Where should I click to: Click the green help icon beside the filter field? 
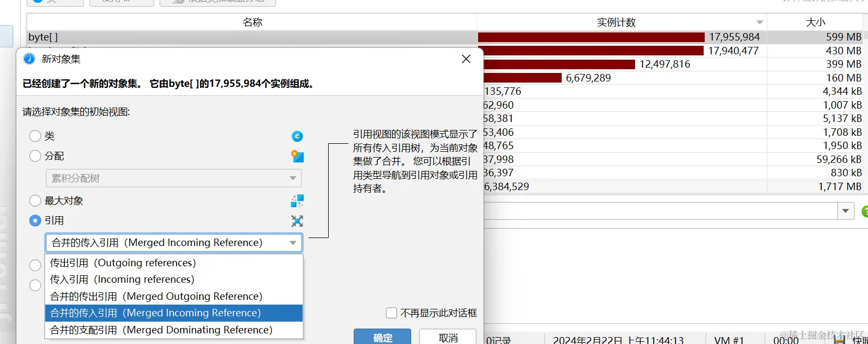click(865, 211)
